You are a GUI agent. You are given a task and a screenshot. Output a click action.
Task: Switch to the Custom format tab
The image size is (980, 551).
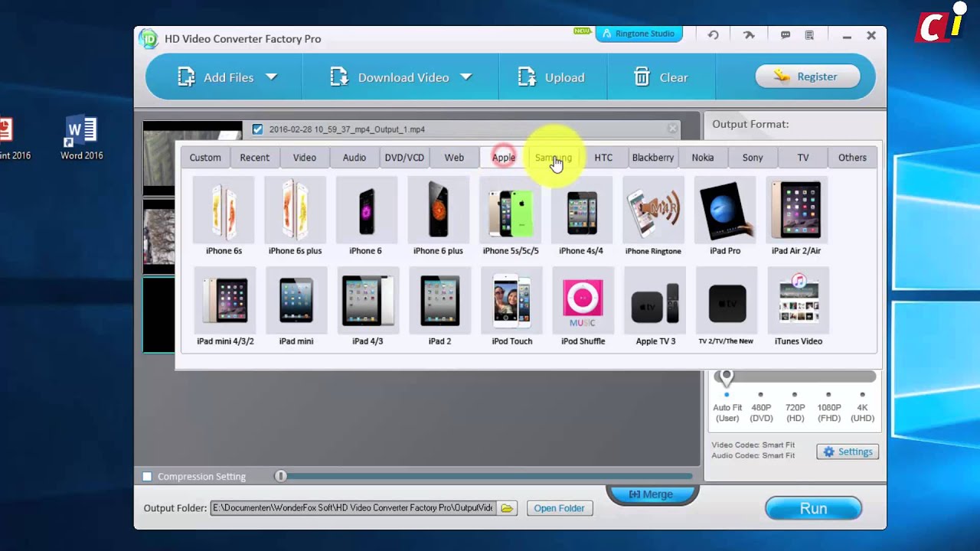(205, 158)
